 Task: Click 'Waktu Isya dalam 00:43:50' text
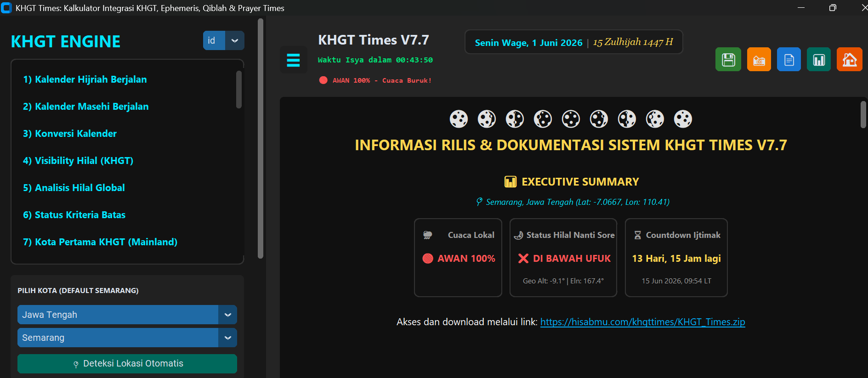375,60
